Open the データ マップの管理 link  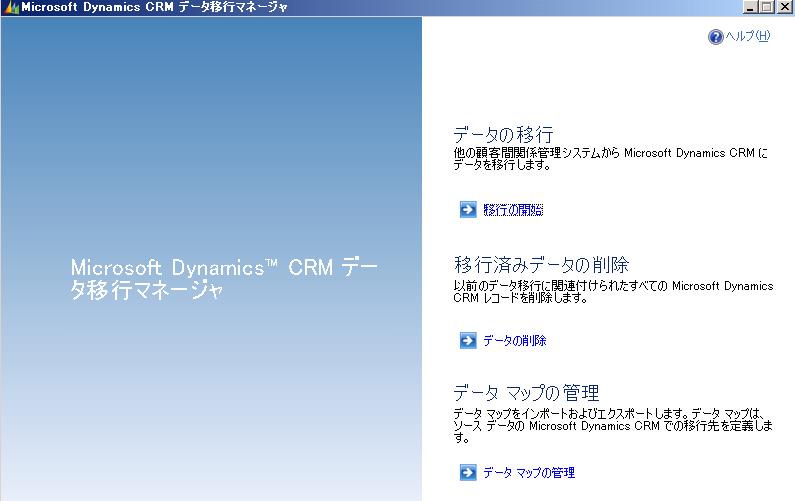529,473
